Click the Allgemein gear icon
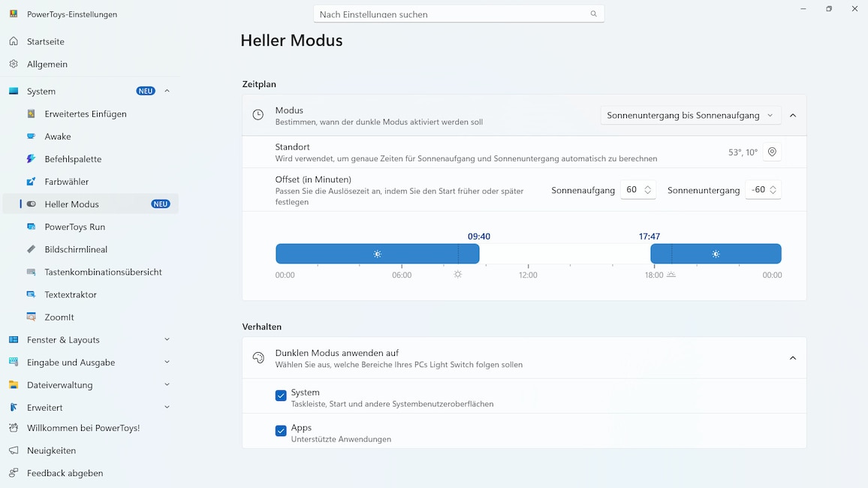Image resolution: width=868 pixels, height=488 pixels. click(14, 64)
